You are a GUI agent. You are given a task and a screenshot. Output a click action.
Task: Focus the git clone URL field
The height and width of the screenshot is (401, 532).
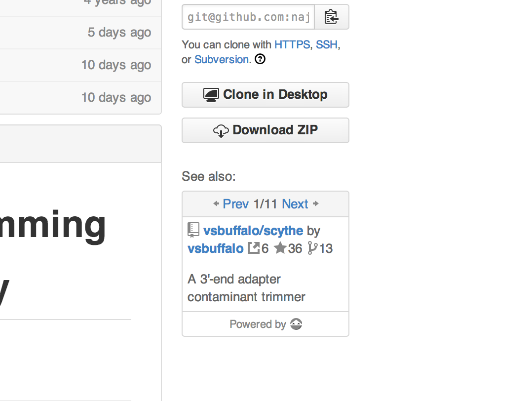coord(248,17)
